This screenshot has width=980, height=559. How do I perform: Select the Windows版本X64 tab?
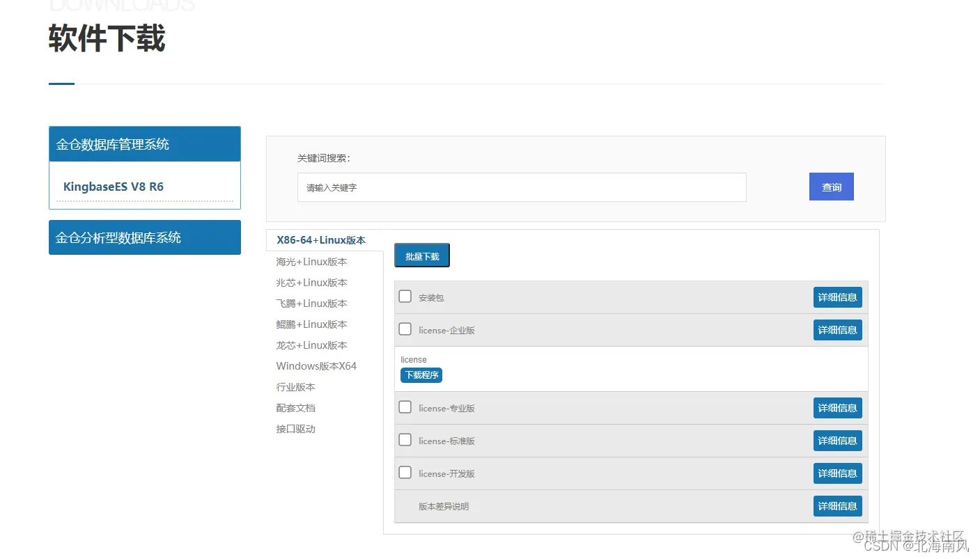tap(316, 366)
